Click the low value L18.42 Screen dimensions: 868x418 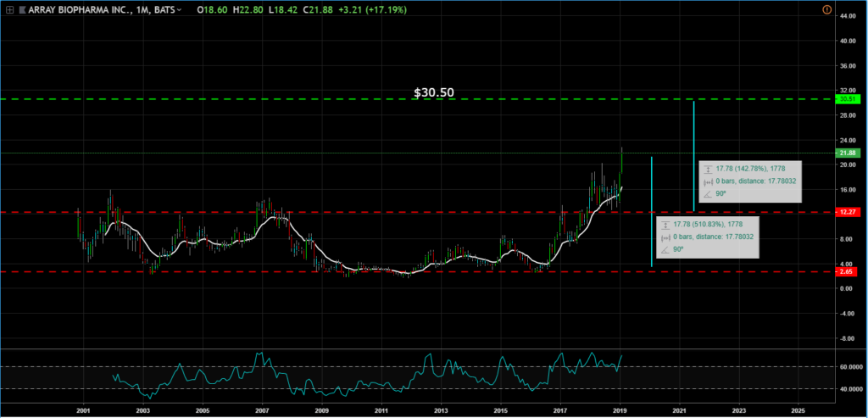[x=282, y=10]
